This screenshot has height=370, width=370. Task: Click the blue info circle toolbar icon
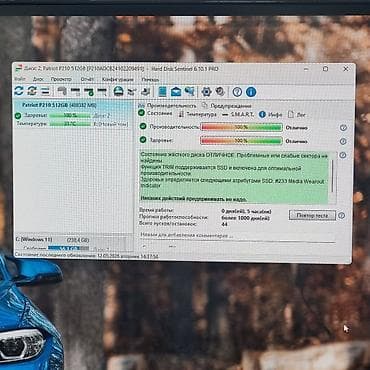pyautogui.click(x=251, y=92)
